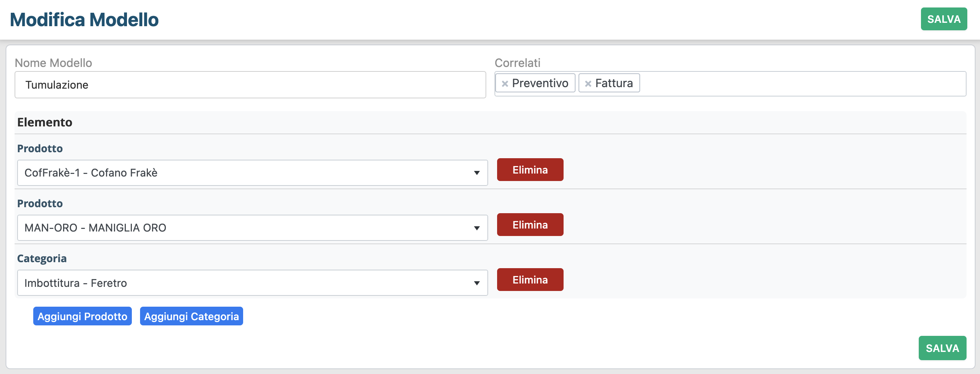Save using the top header SALVA button
The width and height of the screenshot is (980, 374).
click(943, 19)
